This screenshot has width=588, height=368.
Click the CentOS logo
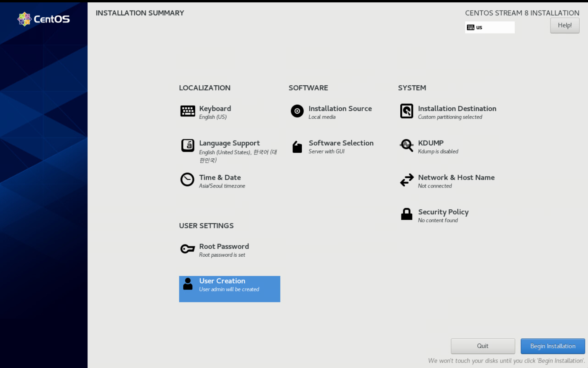click(x=43, y=19)
